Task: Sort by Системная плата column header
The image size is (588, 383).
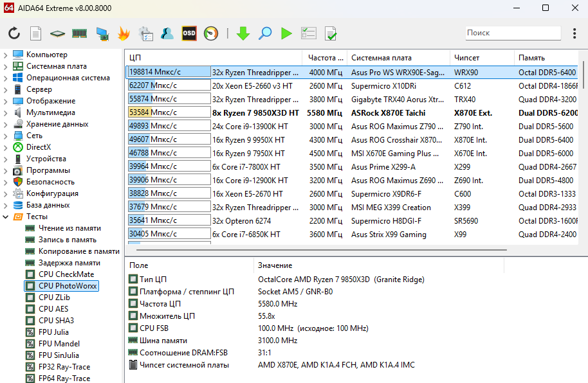Action: click(x=399, y=58)
